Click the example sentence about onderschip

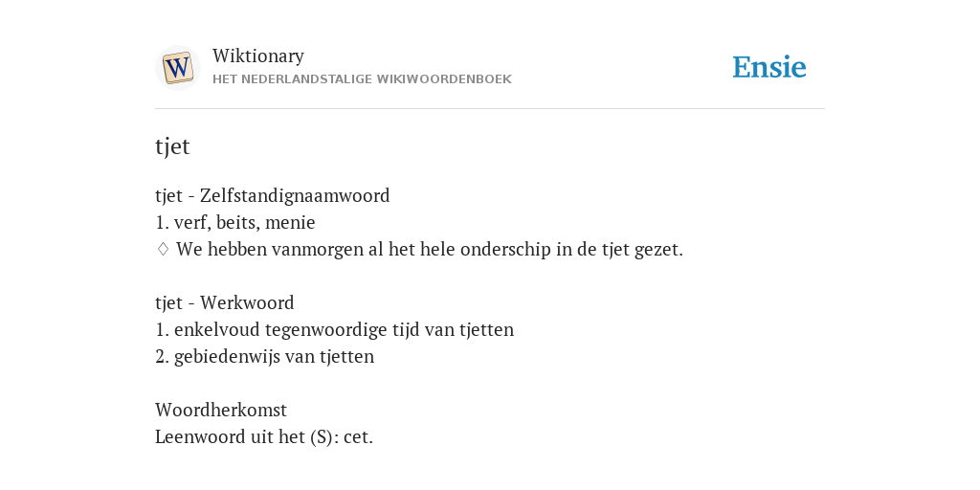pos(430,250)
